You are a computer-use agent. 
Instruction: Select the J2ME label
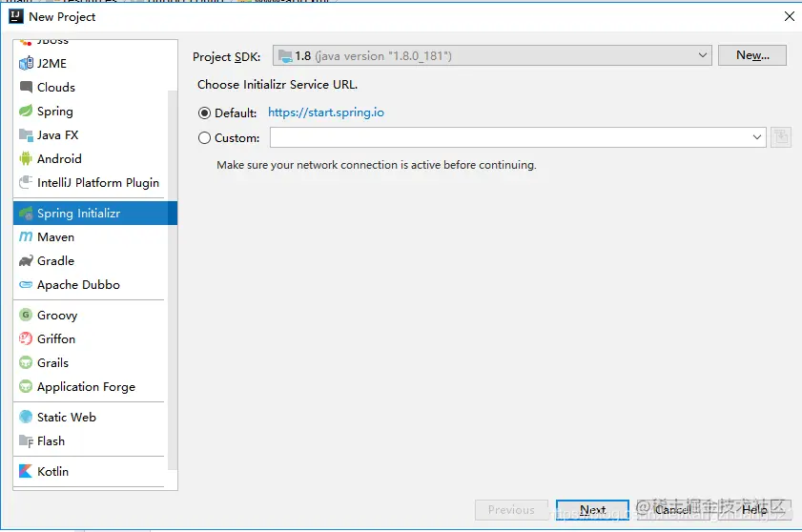coord(51,64)
